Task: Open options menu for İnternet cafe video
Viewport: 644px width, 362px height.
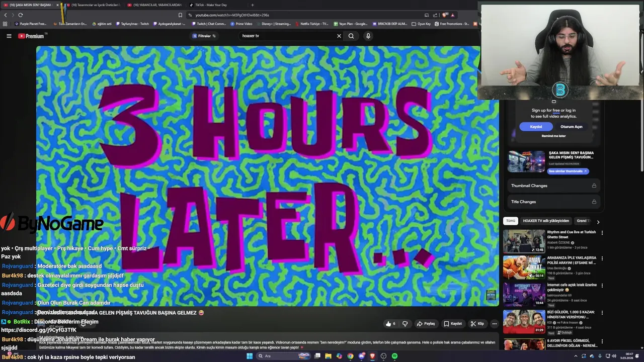Action: click(x=602, y=286)
